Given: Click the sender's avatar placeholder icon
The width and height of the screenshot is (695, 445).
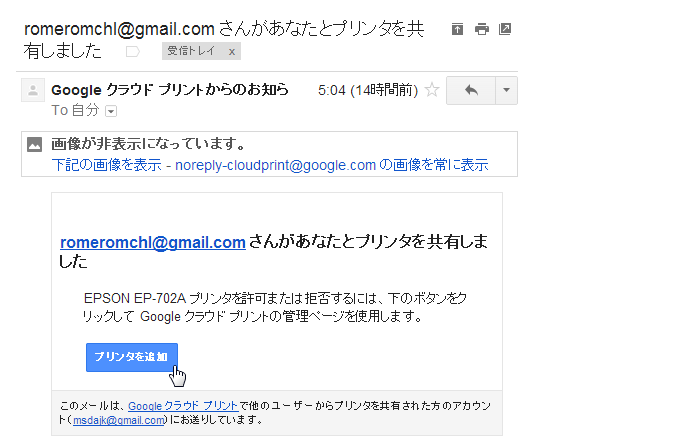Looking at the screenshot, I should pyautogui.click(x=33, y=90).
